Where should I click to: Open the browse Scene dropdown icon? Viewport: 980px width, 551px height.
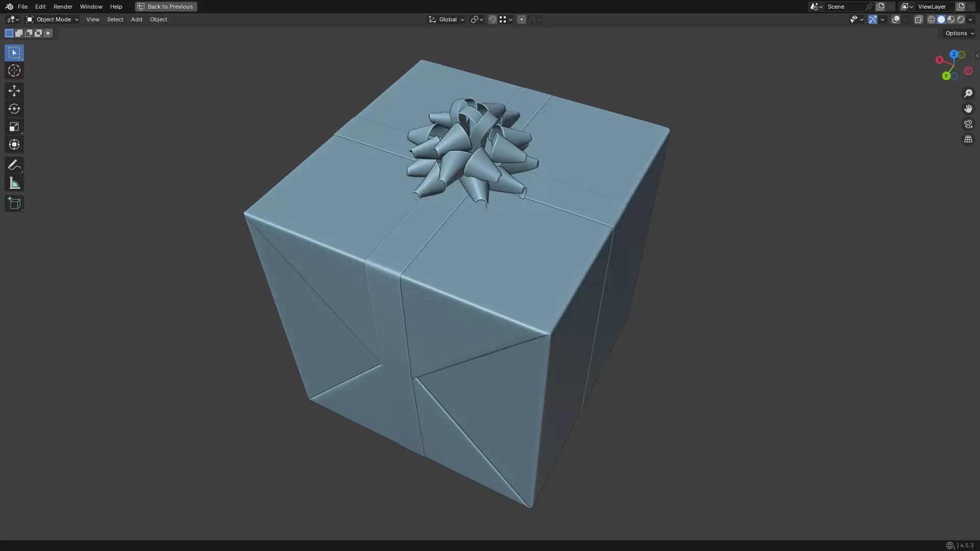coord(816,7)
